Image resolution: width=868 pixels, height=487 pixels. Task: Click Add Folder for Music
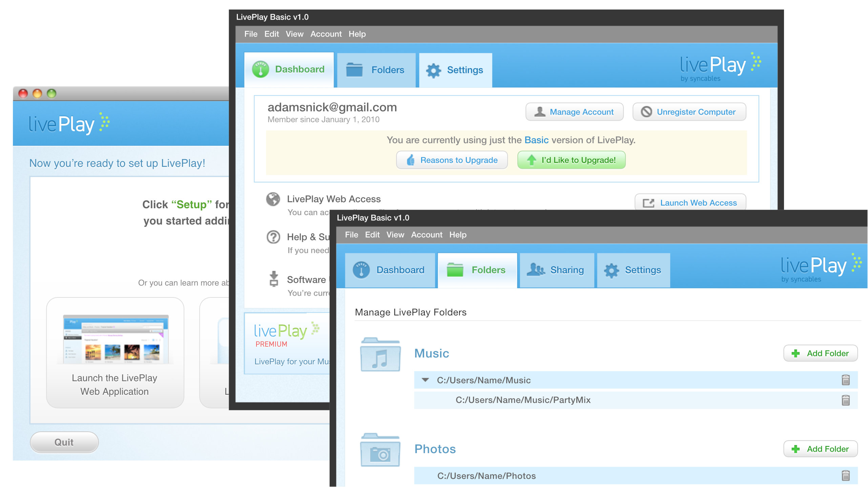click(x=820, y=353)
